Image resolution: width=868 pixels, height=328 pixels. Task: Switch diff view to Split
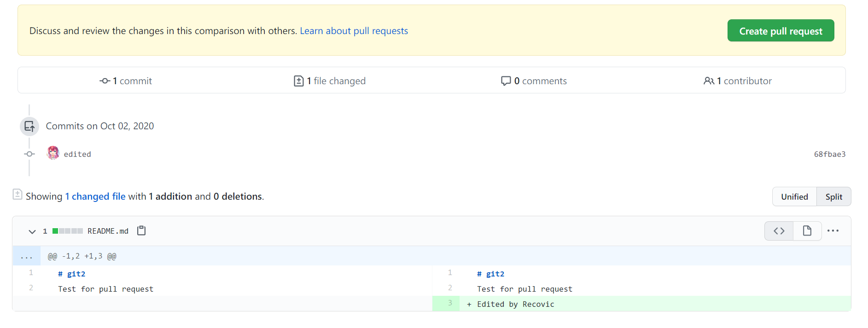[x=833, y=197]
